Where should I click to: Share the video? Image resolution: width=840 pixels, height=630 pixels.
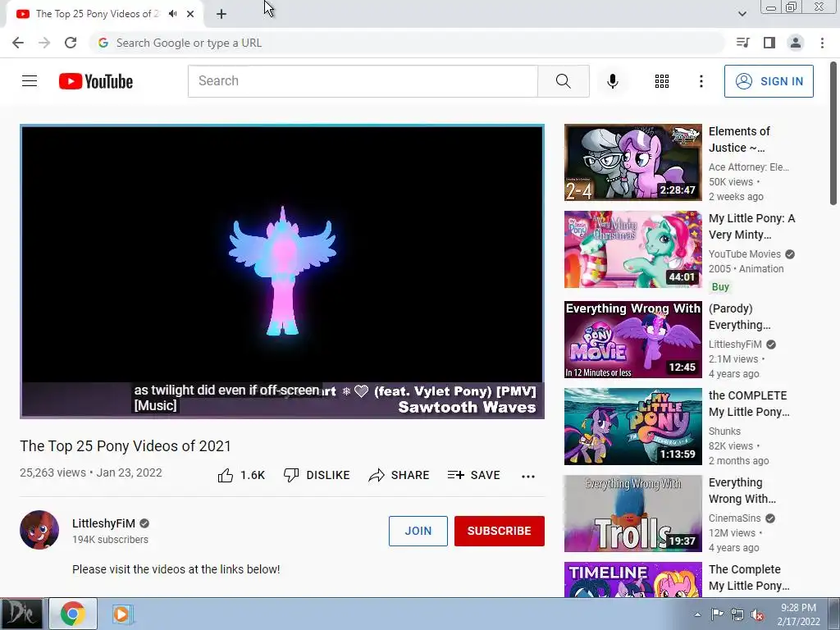(x=399, y=475)
